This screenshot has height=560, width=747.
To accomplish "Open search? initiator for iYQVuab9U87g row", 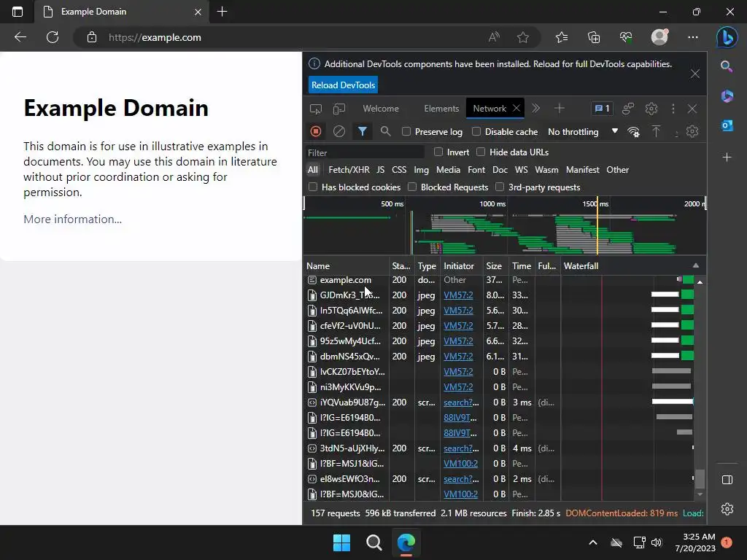I will (x=461, y=402).
